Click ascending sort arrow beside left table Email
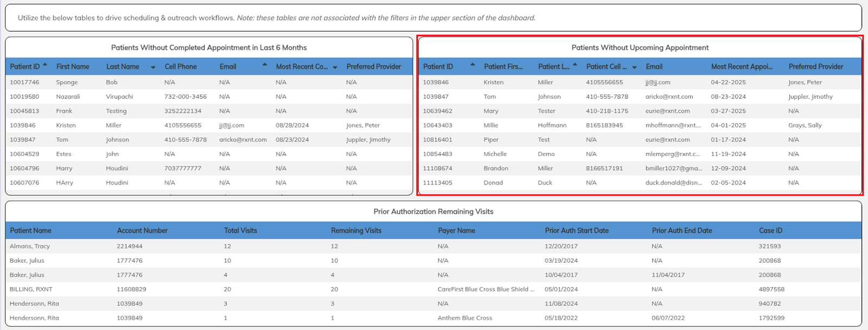 pos(265,65)
